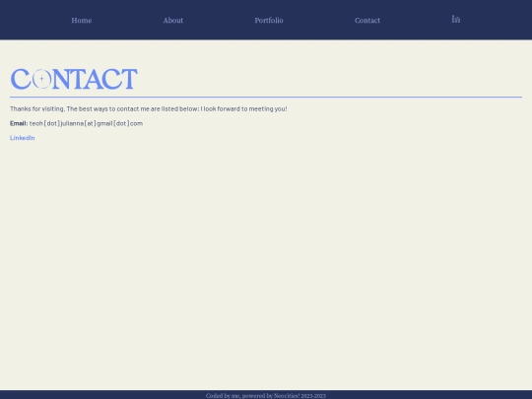Follow the LinkedIn text link

(23, 137)
